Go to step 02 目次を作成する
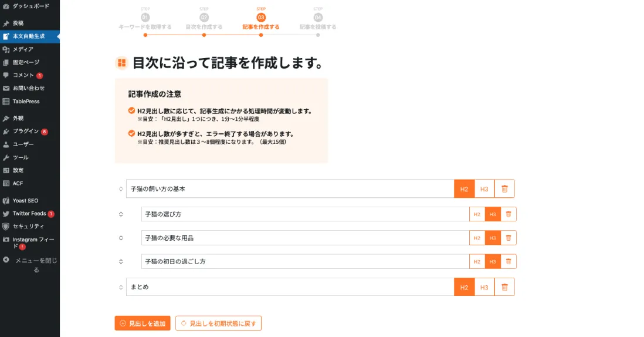The height and width of the screenshot is (337, 644). click(204, 20)
